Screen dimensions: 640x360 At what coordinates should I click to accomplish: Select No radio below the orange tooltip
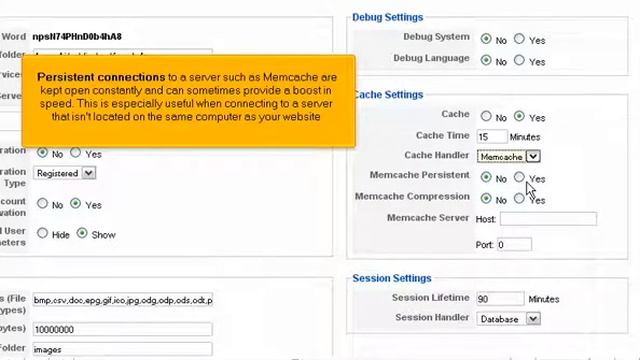[x=42, y=153]
